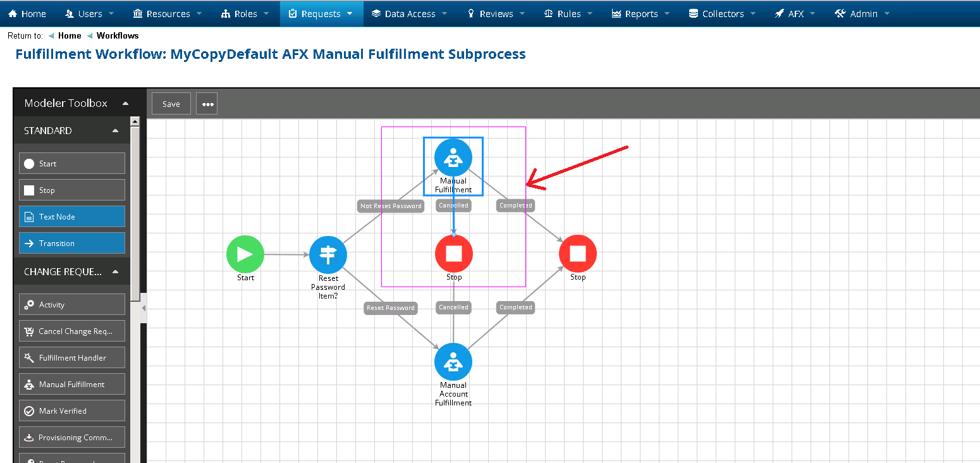Select the right-side red Stop node
The image size is (980, 463).
577,254
